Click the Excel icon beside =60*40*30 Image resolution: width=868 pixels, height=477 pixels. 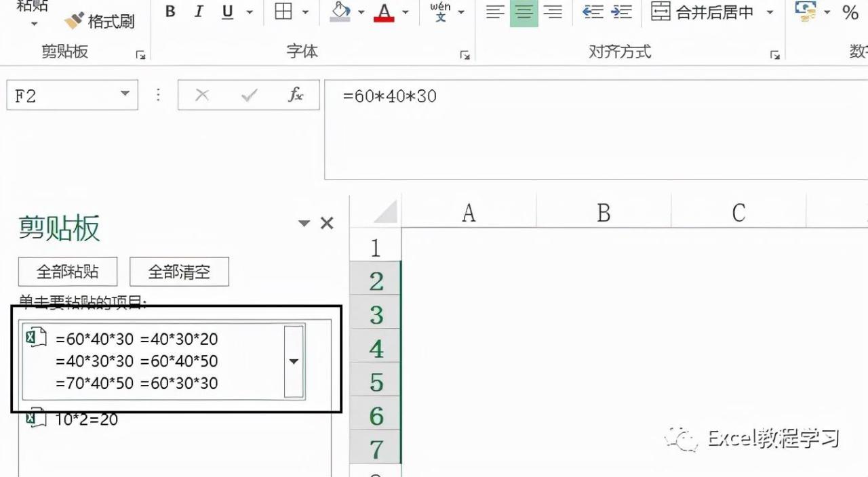(x=36, y=336)
